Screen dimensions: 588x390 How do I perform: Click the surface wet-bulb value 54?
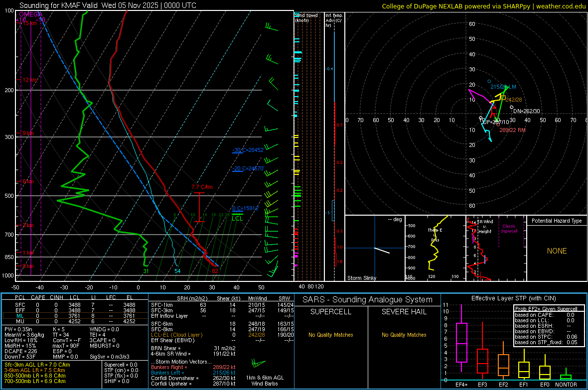[177, 271]
